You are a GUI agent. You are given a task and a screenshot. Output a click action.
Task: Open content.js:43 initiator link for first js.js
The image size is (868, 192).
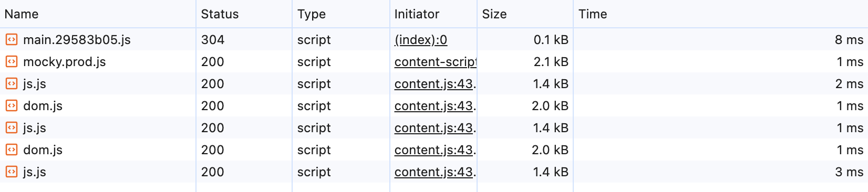point(436,84)
